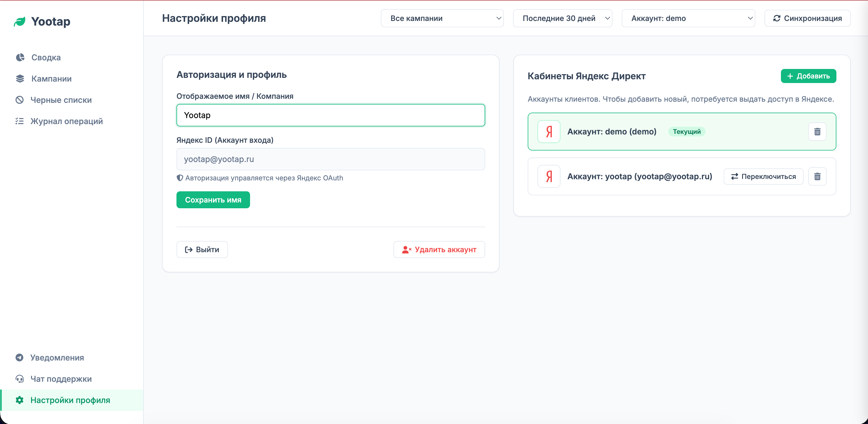Viewport: 868px width, 424px height.
Task: Switch to yootap account via Переключиться
Action: pos(763,176)
